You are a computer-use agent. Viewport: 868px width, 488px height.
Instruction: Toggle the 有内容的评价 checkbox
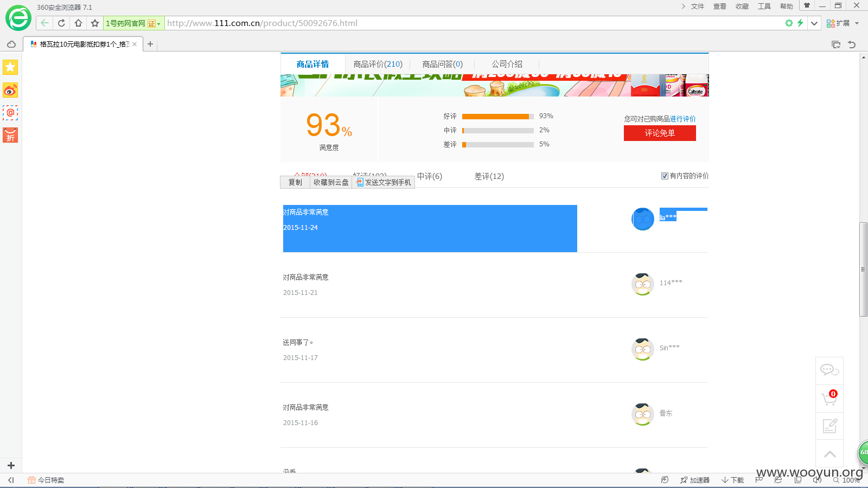point(665,176)
